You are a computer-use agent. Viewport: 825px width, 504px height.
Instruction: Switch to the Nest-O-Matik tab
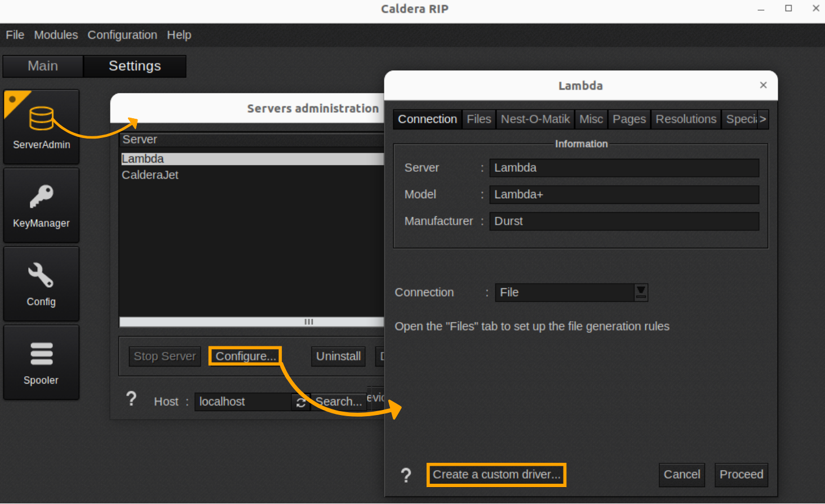pos(535,119)
